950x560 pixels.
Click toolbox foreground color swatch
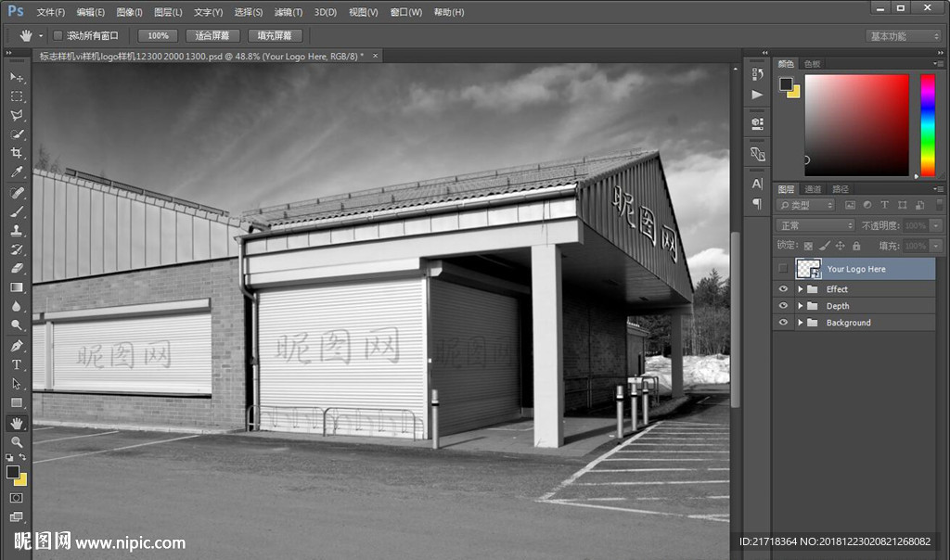click(13, 472)
